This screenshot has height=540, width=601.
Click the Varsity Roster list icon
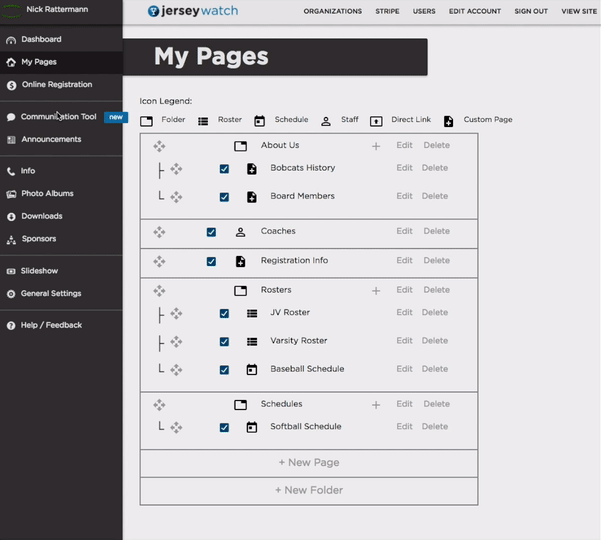(252, 341)
